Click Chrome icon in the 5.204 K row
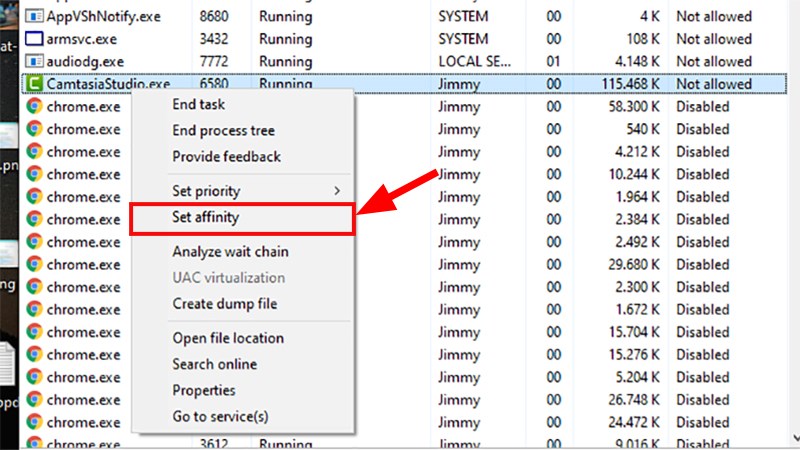 pos(34,377)
